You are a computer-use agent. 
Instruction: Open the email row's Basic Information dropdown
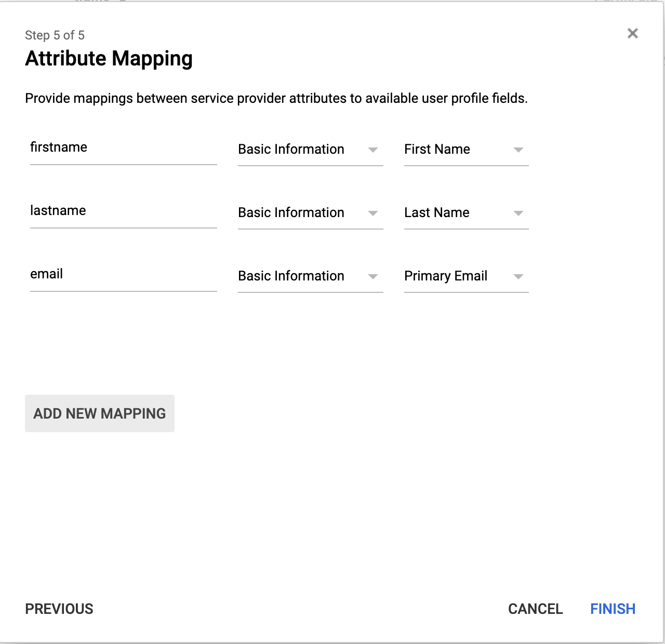[310, 276]
